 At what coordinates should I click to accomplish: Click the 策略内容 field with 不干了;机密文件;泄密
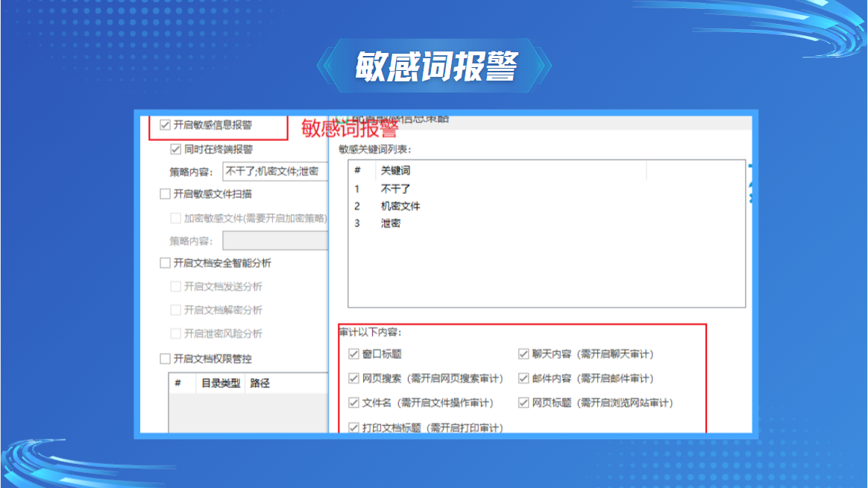pyautogui.click(x=275, y=172)
